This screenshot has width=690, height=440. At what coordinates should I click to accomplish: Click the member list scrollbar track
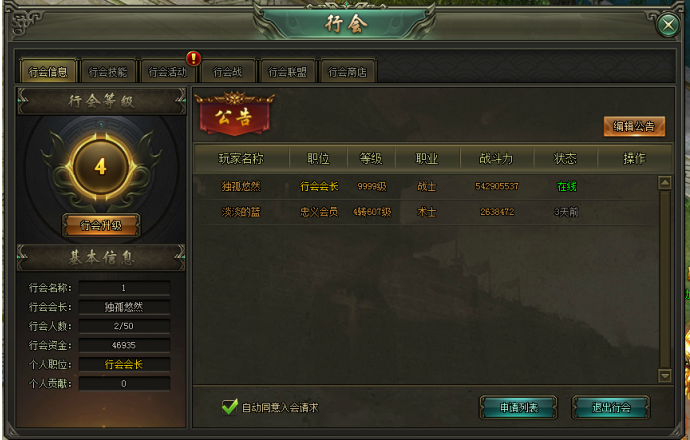[664, 279]
